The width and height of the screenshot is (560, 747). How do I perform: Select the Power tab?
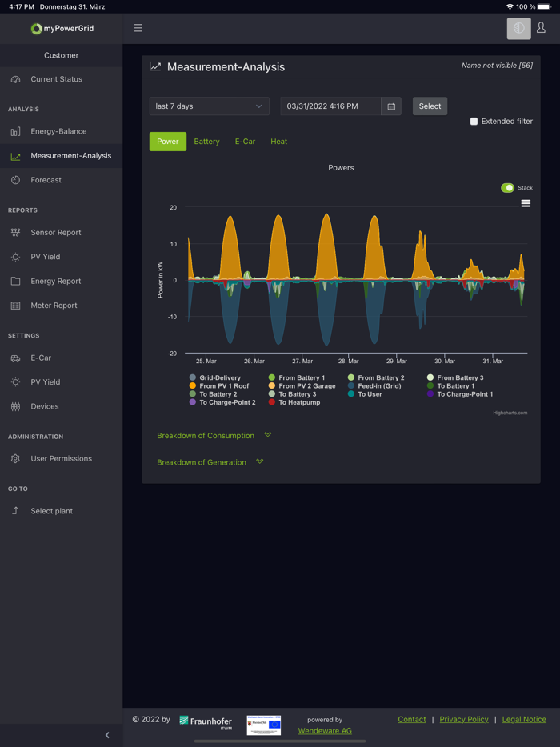(168, 142)
